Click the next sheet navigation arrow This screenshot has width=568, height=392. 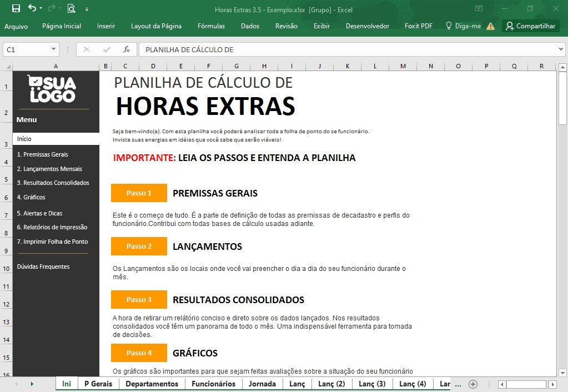point(32,384)
